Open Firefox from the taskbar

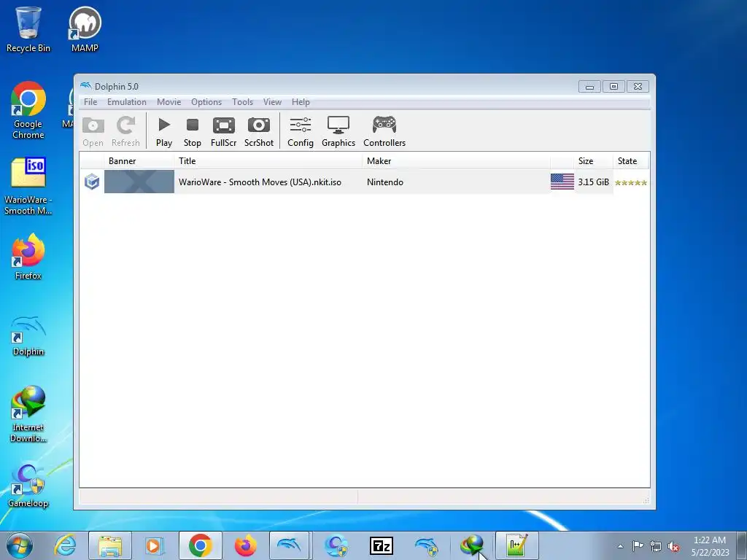pyautogui.click(x=245, y=545)
